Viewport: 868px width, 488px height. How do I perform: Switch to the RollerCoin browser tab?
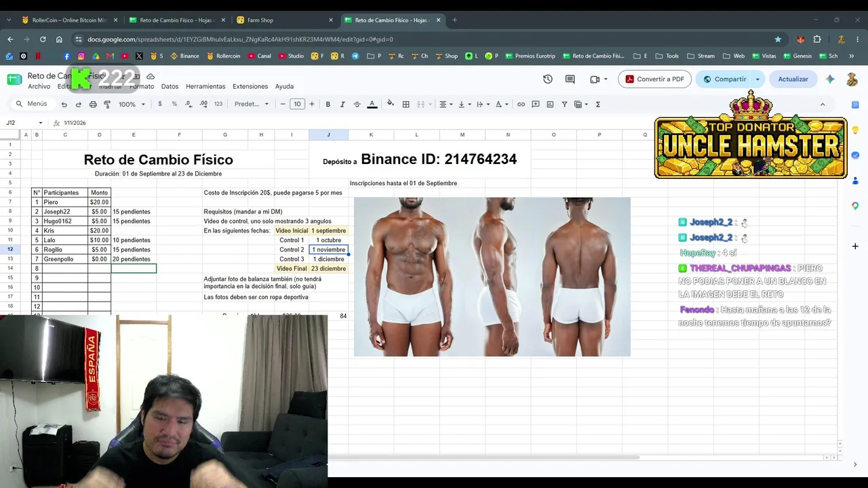pyautogui.click(x=70, y=20)
